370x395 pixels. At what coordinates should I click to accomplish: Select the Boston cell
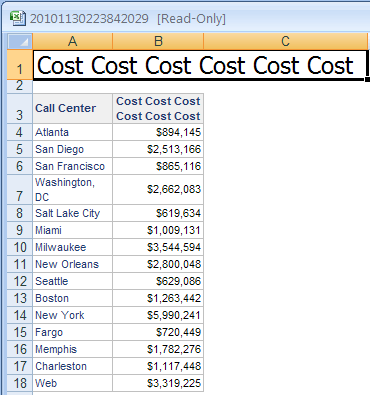pyautogui.click(x=73, y=298)
